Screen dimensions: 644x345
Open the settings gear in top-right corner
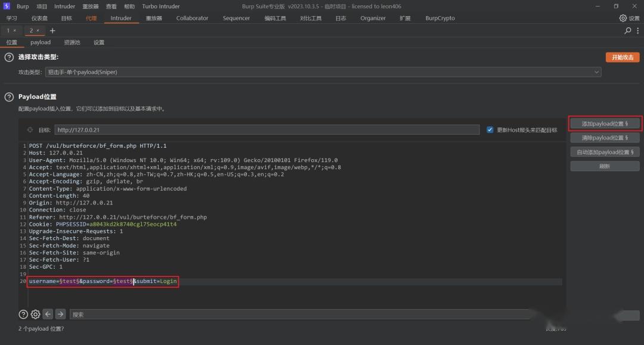[623, 18]
